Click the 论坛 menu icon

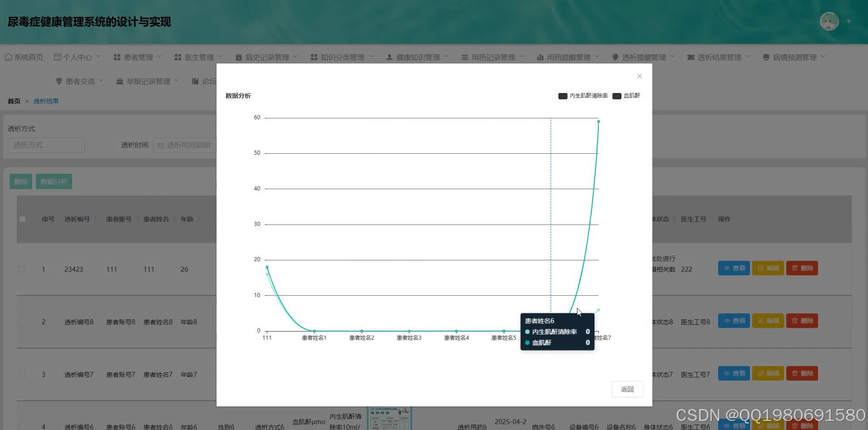(x=195, y=81)
